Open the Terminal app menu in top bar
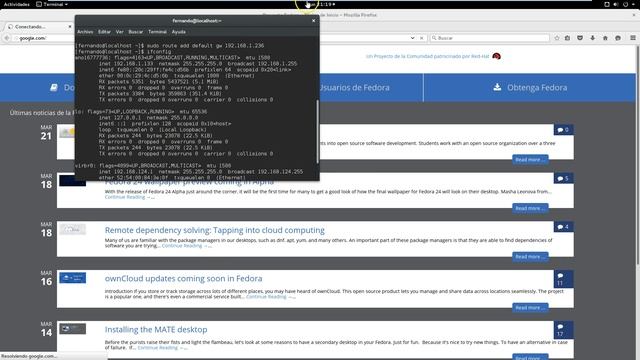Image resolution: width=640 pixels, height=360 pixels. [52, 4]
